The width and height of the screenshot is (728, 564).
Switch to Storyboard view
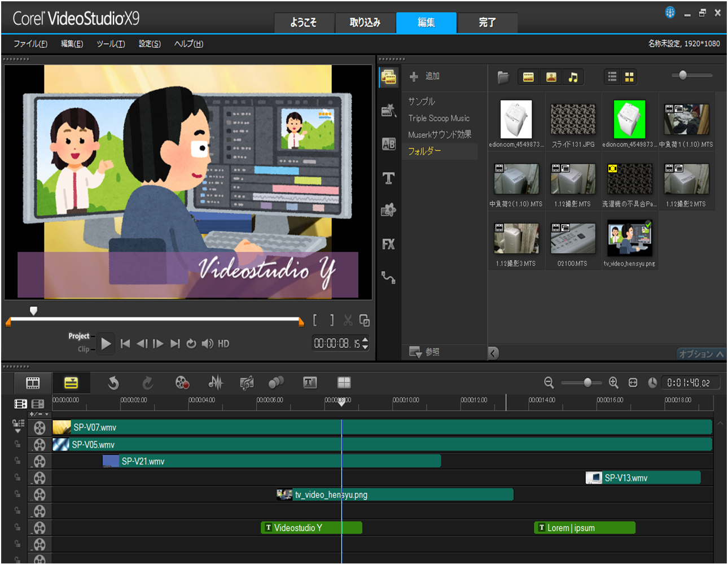[x=33, y=383]
